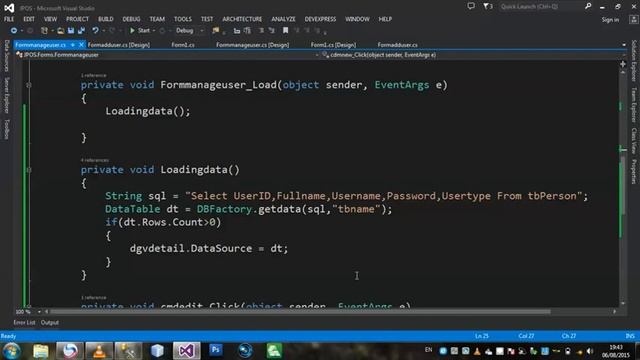The width and height of the screenshot is (640, 360).
Task: Open the IPOS.Forms.Formmanageuser class dropdown
Action: click(167, 55)
